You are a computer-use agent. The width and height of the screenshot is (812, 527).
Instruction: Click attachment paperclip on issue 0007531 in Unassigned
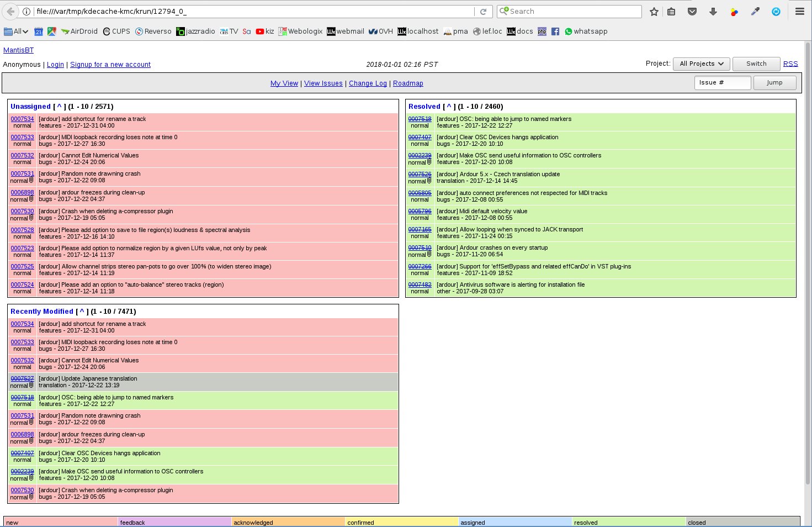coord(31,180)
